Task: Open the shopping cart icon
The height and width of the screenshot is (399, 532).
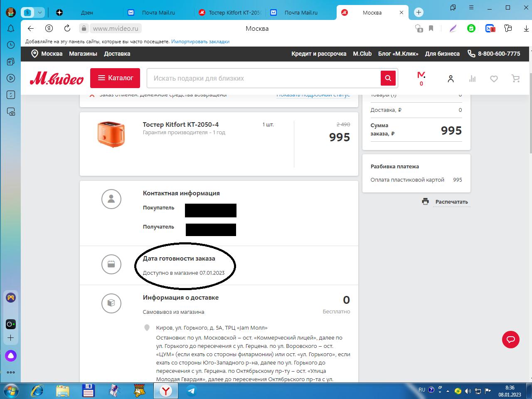Action: [515, 79]
